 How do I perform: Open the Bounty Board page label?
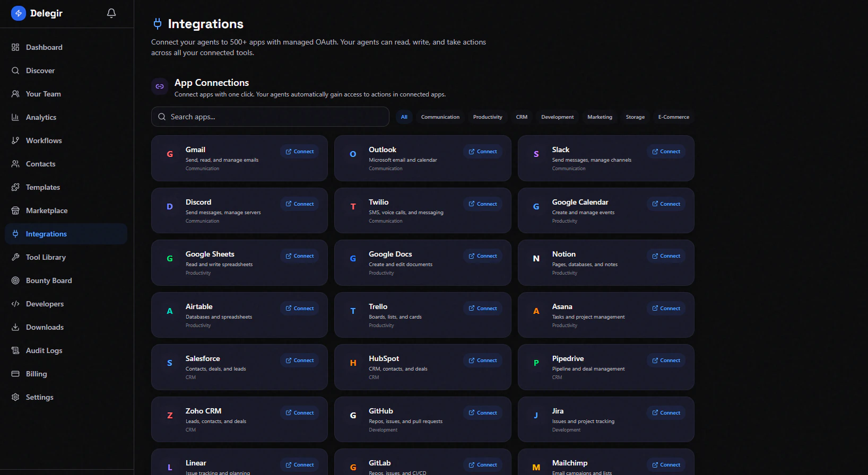[49, 280]
